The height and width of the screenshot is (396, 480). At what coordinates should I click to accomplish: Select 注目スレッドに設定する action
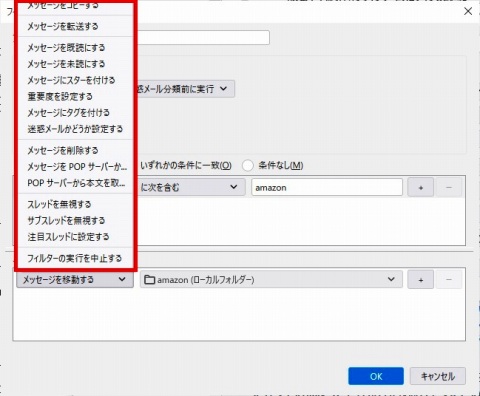(x=75, y=237)
